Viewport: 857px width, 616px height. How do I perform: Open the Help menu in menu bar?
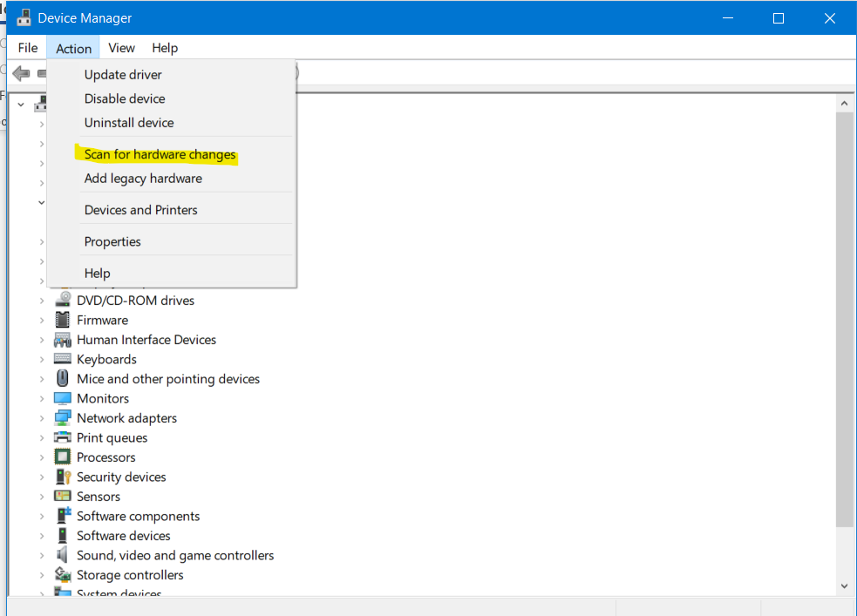(165, 48)
